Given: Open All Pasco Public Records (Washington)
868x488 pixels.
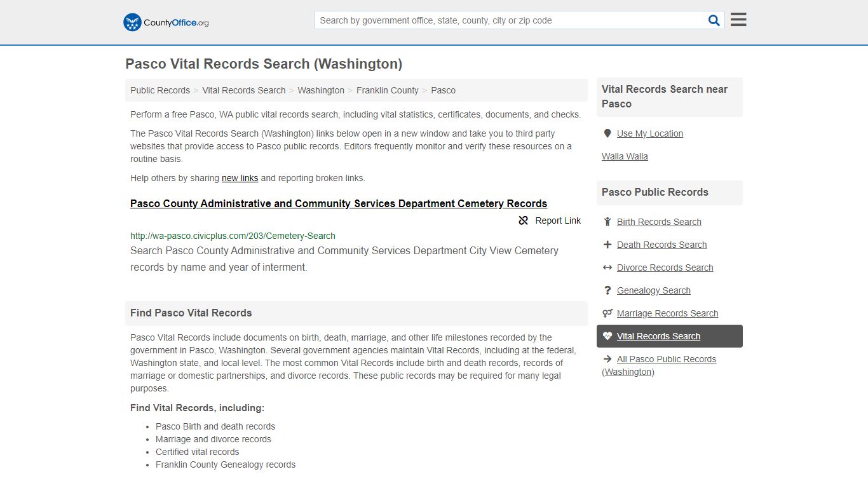Looking at the screenshot, I should coord(659,365).
